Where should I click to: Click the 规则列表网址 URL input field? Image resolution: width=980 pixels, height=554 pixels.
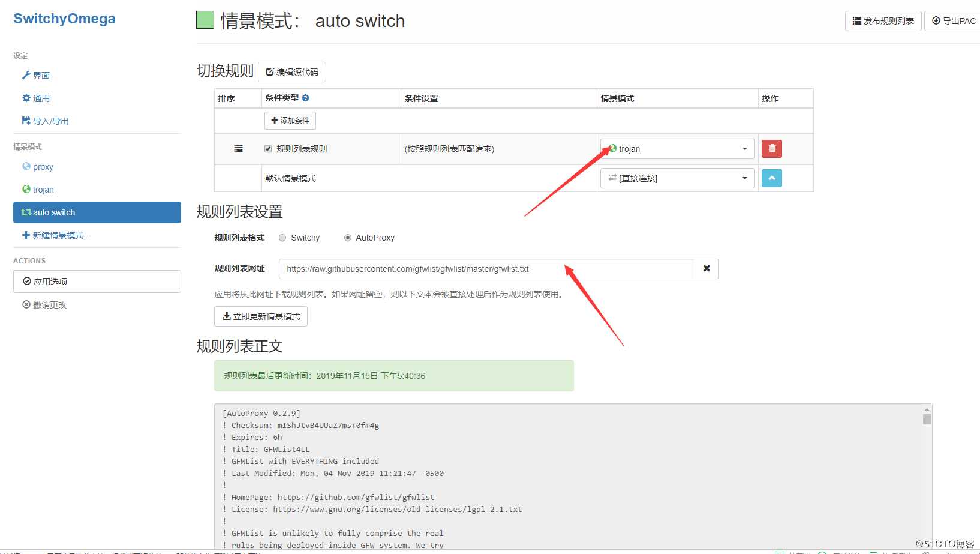pyautogui.click(x=486, y=269)
